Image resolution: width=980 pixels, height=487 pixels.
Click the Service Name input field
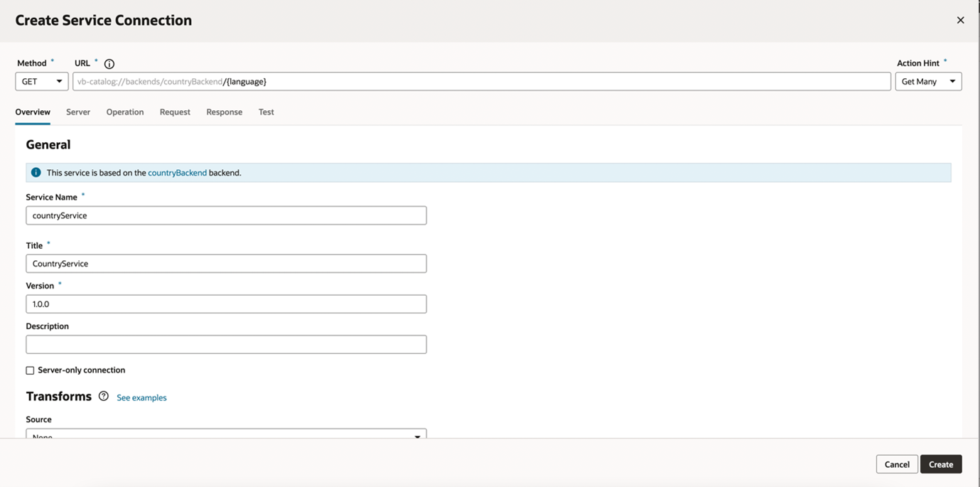226,215
